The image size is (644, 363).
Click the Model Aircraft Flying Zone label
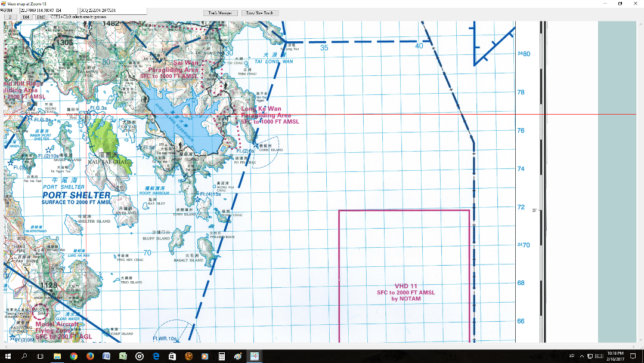63,330
